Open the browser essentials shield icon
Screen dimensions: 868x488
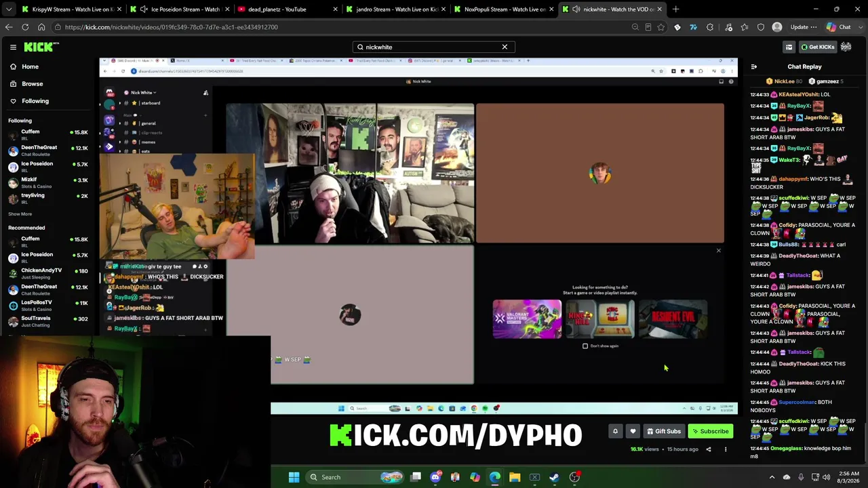click(761, 27)
